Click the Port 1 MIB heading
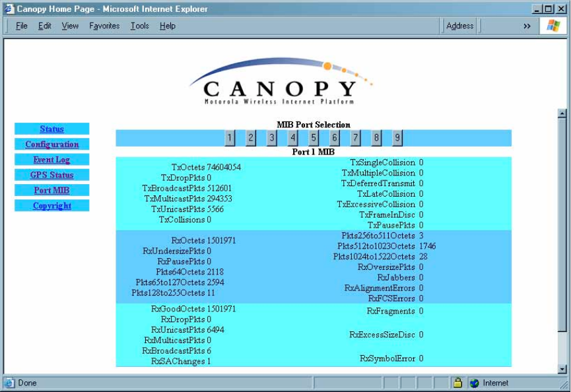Viewport: 571px width, 392px height. pos(313,152)
